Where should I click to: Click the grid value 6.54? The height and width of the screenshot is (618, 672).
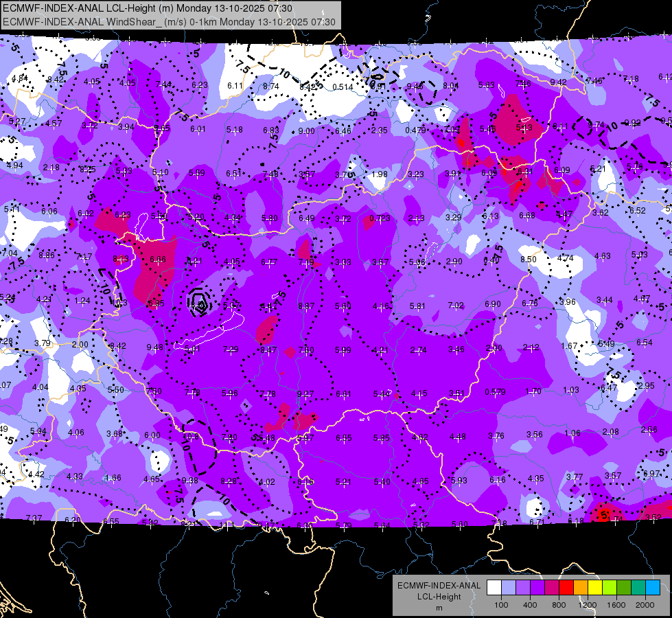(645, 342)
